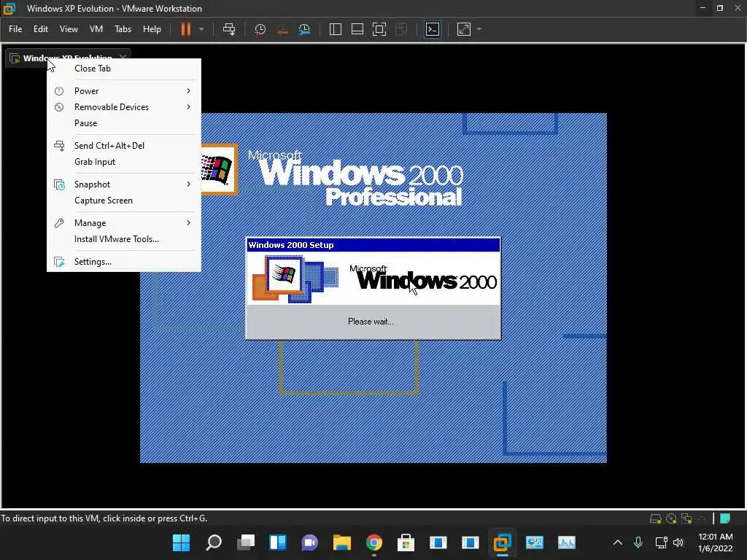The width and height of the screenshot is (747, 560).
Task: Open Microsoft Store from the taskbar
Action: click(406, 542)
